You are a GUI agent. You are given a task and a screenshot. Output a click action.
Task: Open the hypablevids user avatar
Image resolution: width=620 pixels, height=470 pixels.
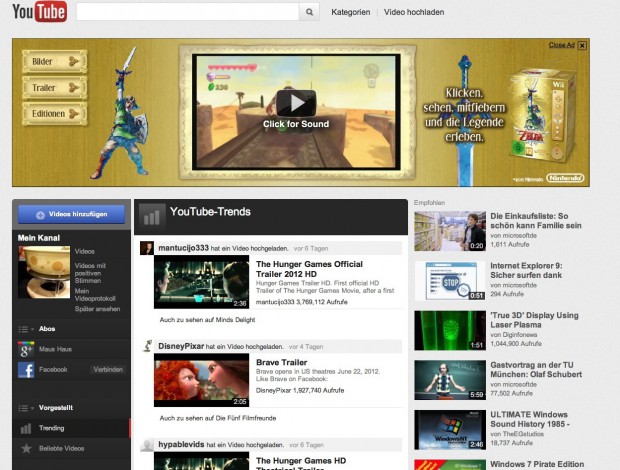(x=147, y=445)
